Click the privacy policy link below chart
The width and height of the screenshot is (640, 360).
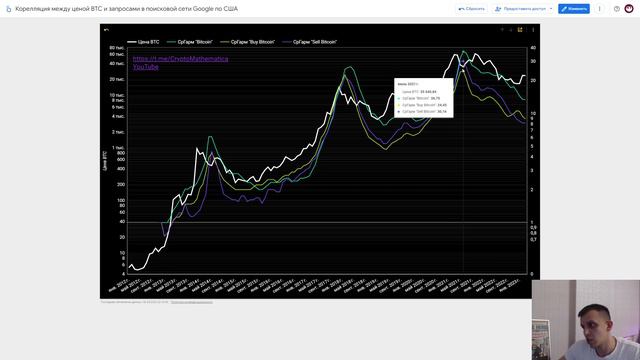[191, 302]
